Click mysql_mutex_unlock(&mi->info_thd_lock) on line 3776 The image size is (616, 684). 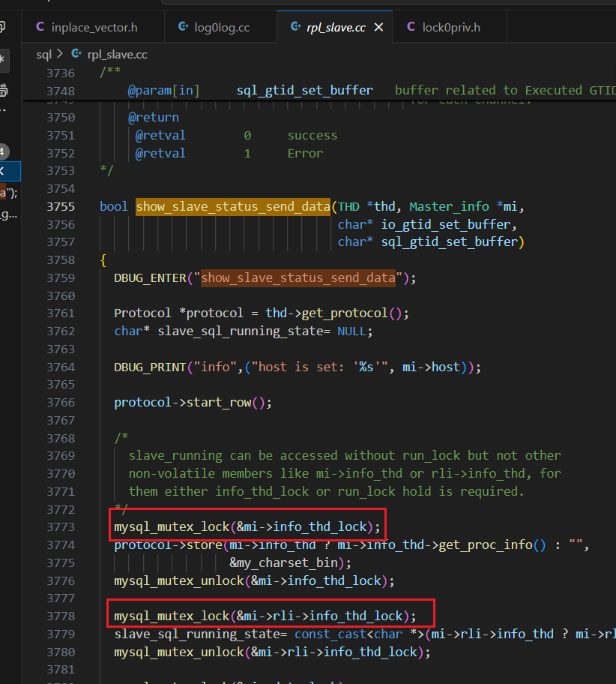click(254, 580)
